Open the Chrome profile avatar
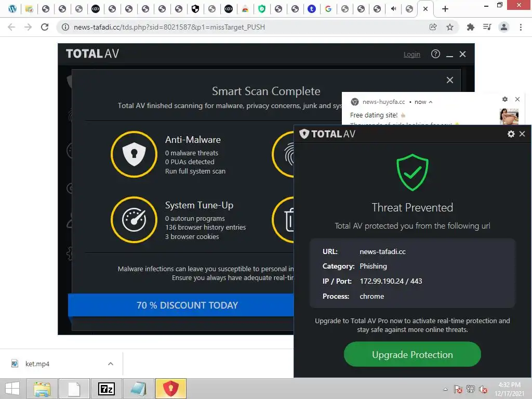This screenshot has width=532, height=399. pos(504,27)
